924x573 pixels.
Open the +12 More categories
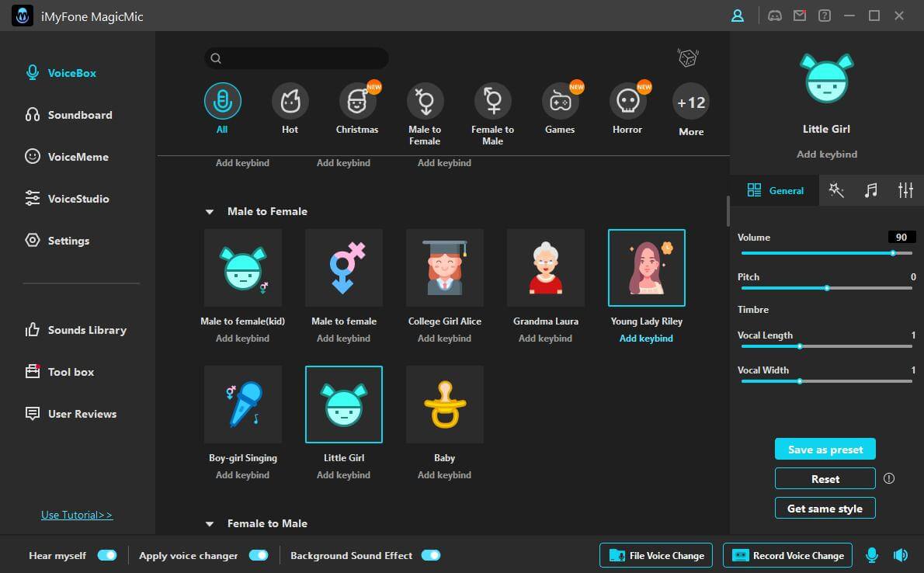(x=691, y=102)
